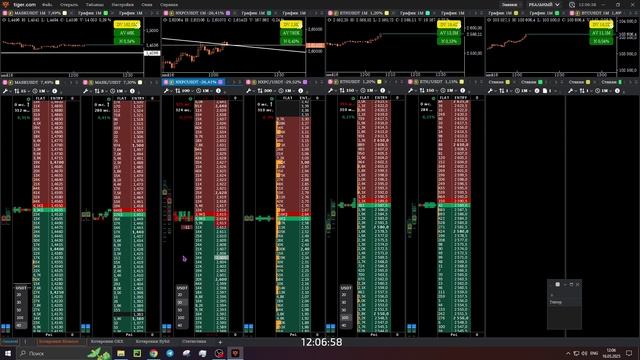Select 100 USDT volume preset in ETHUSDT panel
640x360 pixels.
pyautogui.click(x=346, y=318)
